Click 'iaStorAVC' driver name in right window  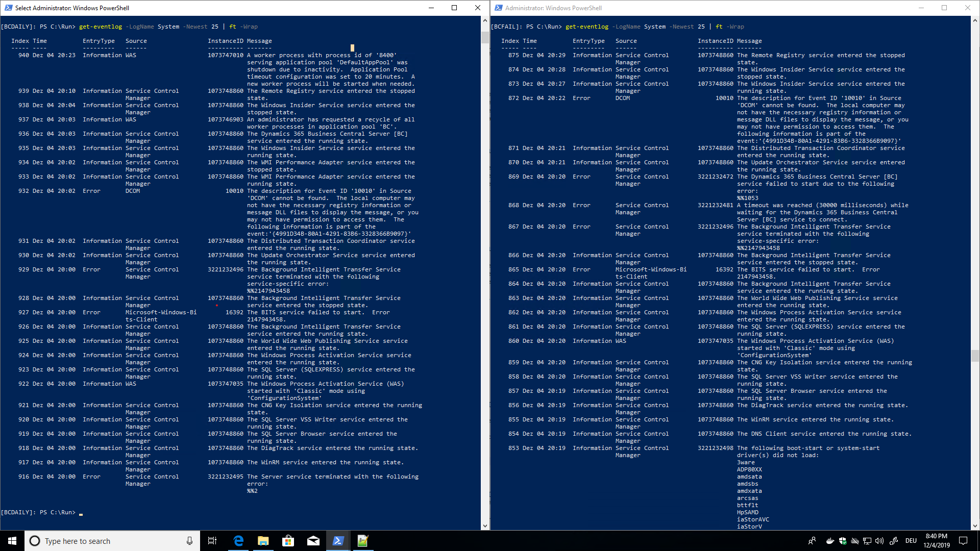point(753,519)
